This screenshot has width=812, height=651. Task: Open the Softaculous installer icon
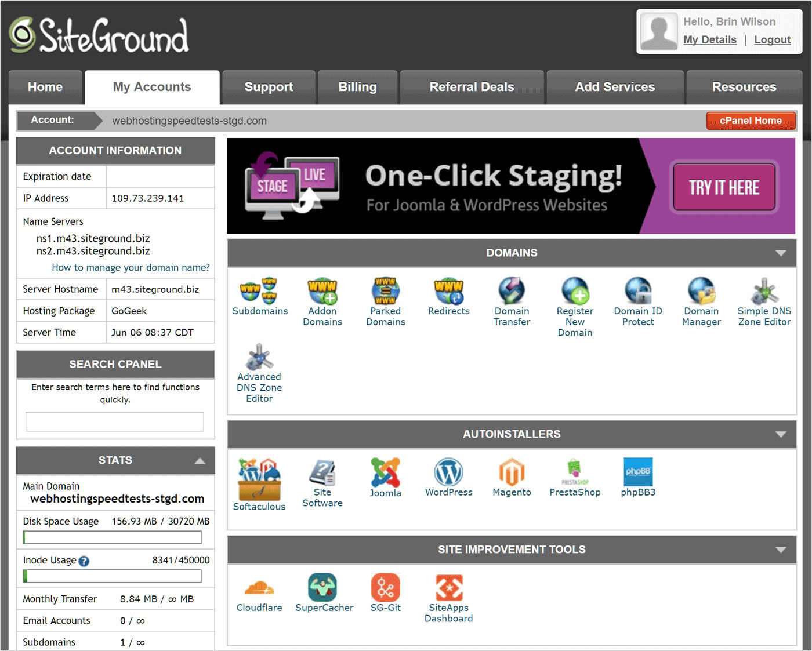[259, 479]
